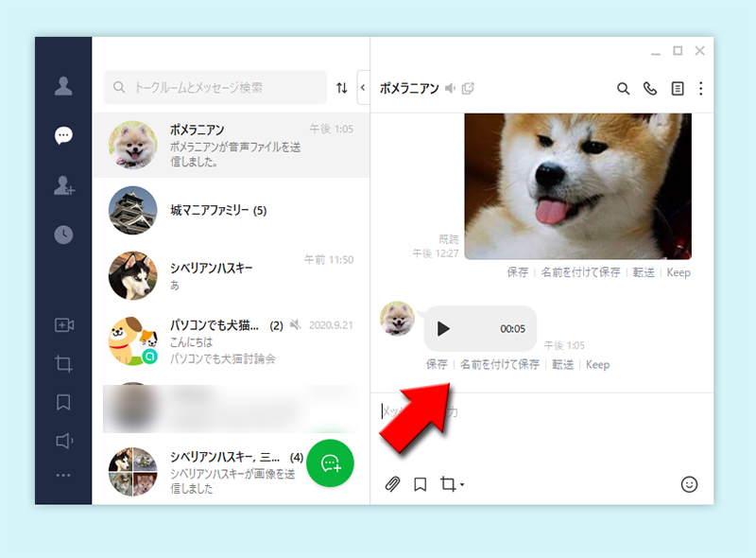Open the chat options menu with three dots
Screen dimensions: 756x558
coord(701,87)
